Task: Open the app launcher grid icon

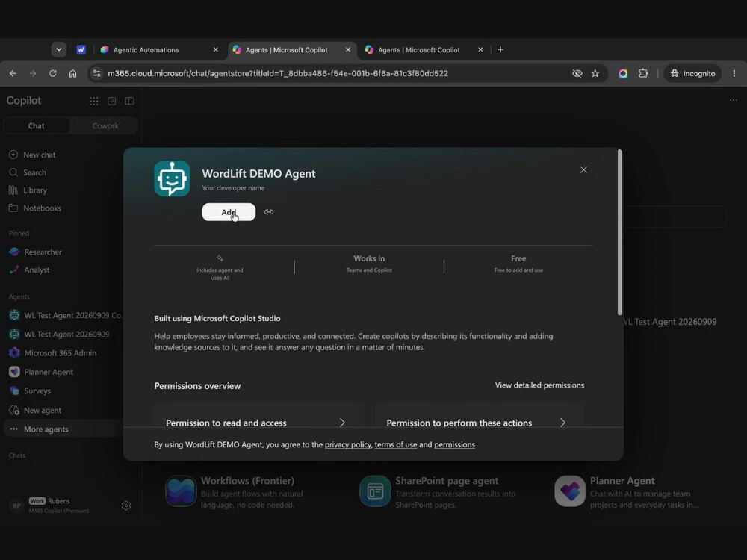Action: tap(94, 101)
